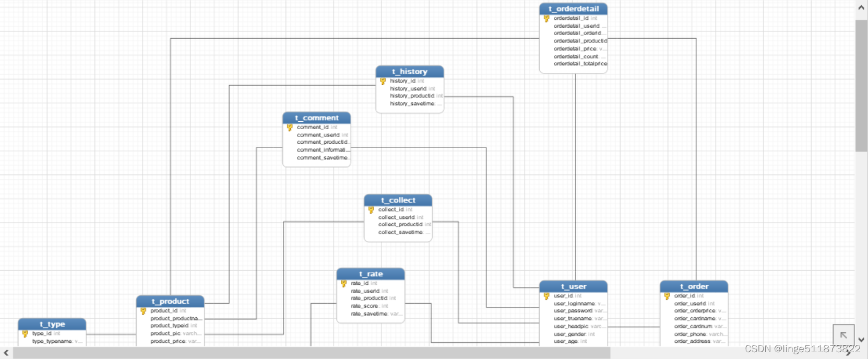Click the key icon beside rate_id
Screen dimensions: 868x359
pyautogui.click(x=343, y=283)
